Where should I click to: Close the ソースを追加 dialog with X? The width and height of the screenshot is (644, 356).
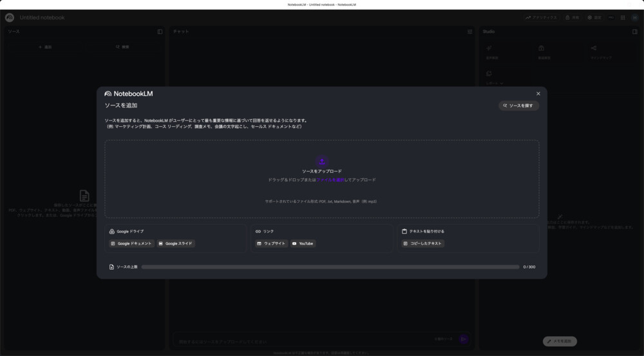tap(538, 93)
